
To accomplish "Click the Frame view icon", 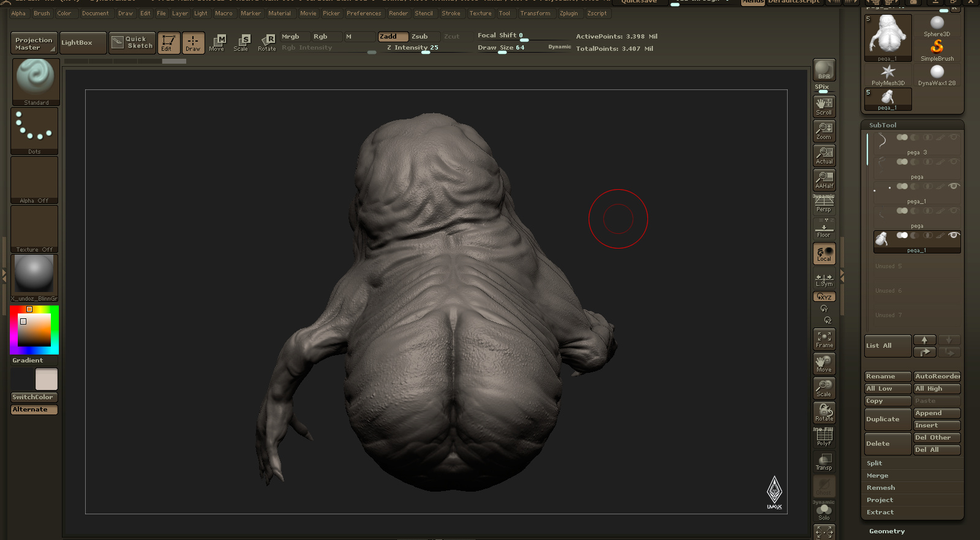I will 824,339.
